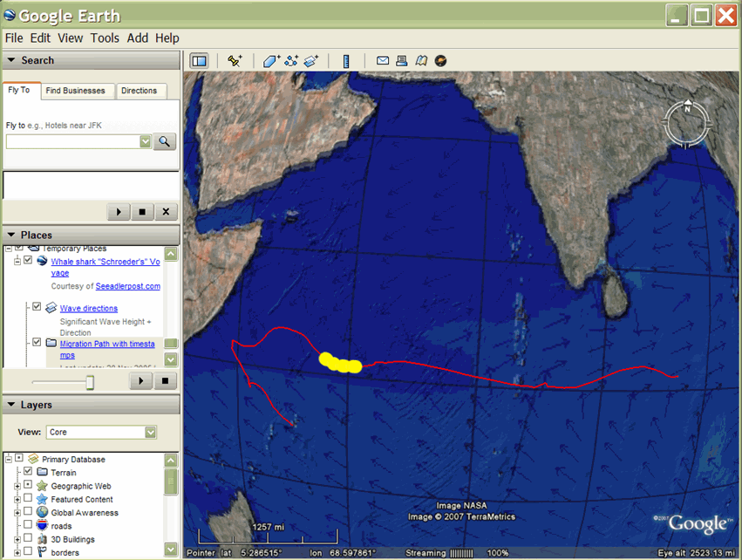742x560 pixels.
Task: Open the Tools menu
Action: (105, 38)
